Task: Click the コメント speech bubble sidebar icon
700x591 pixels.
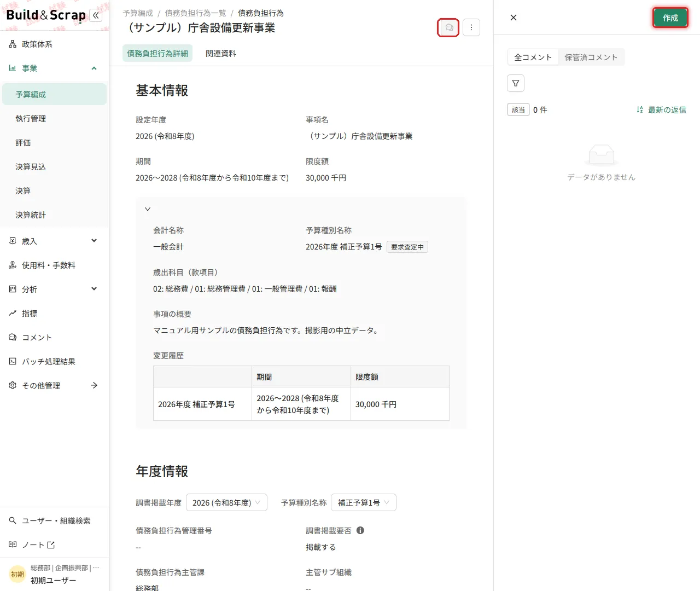Action: click(x=13, y=337)
